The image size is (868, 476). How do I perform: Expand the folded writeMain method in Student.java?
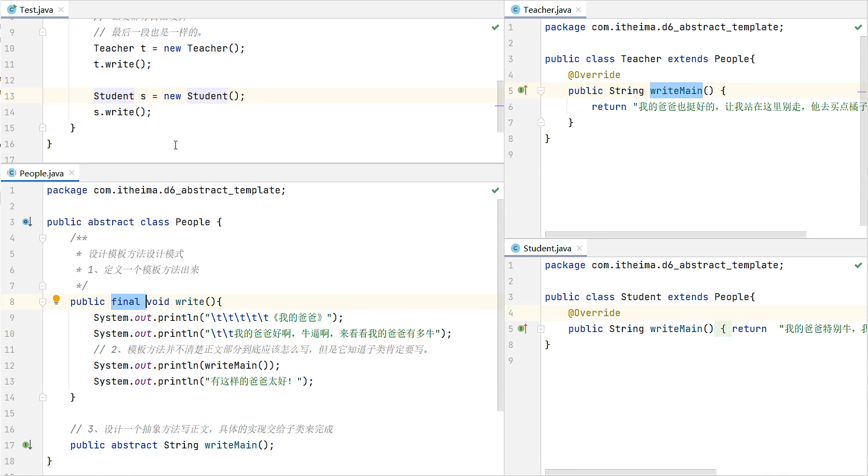(x=541, y=329)
